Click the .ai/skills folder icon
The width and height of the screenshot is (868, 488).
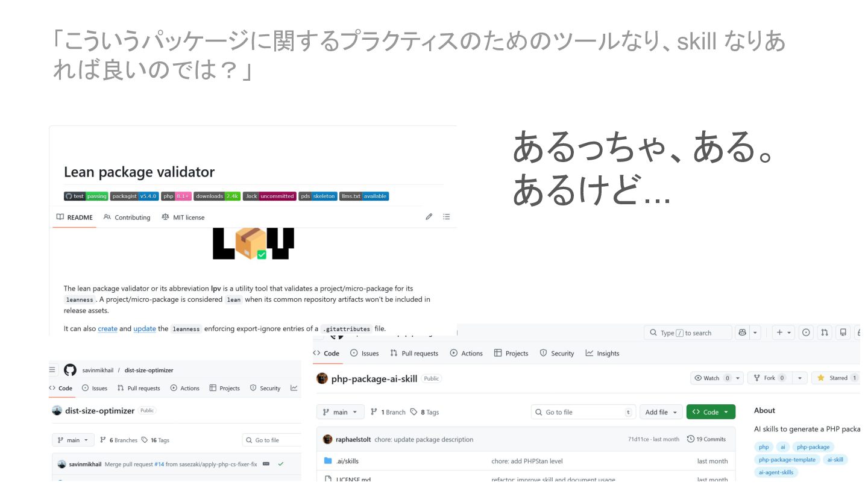328,461
